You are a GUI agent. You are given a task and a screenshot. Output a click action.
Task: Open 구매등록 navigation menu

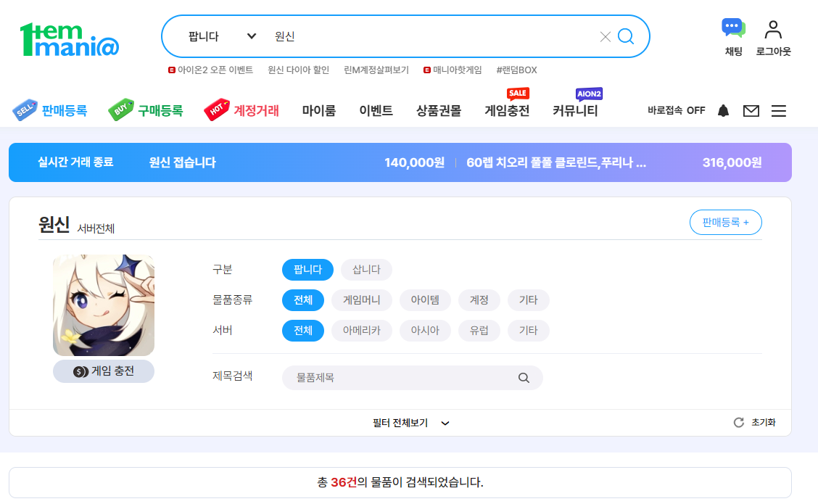(160, 111)
